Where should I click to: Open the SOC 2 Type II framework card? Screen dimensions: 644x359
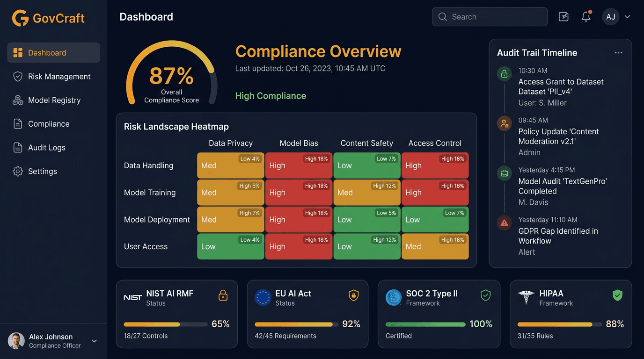pos(439,314)
